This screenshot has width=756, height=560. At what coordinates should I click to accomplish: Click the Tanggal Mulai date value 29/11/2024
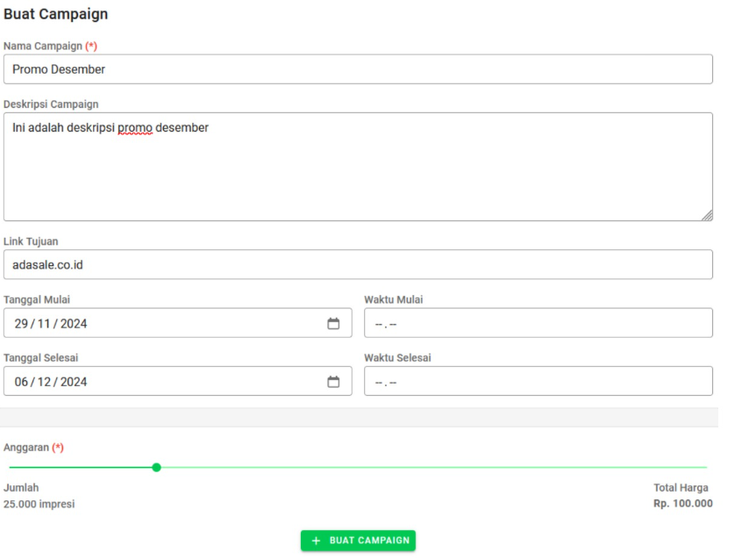[x=51, y=324]
